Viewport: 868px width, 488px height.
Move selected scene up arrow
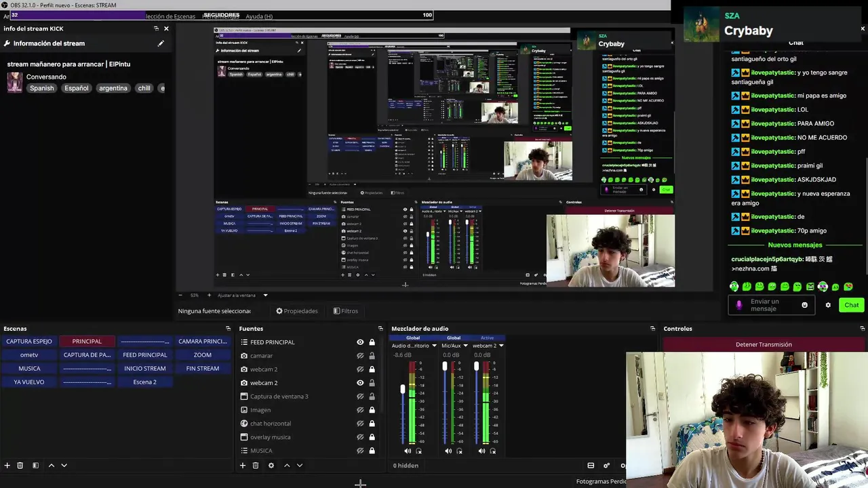tap(51, 466)
